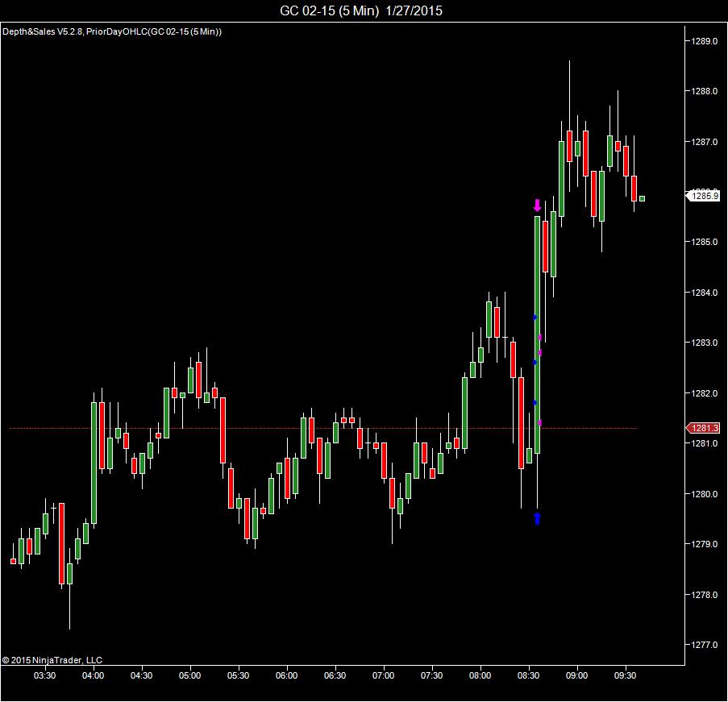Click the 04:00 time axis label
728x702 pixels.
click(93, 675)
